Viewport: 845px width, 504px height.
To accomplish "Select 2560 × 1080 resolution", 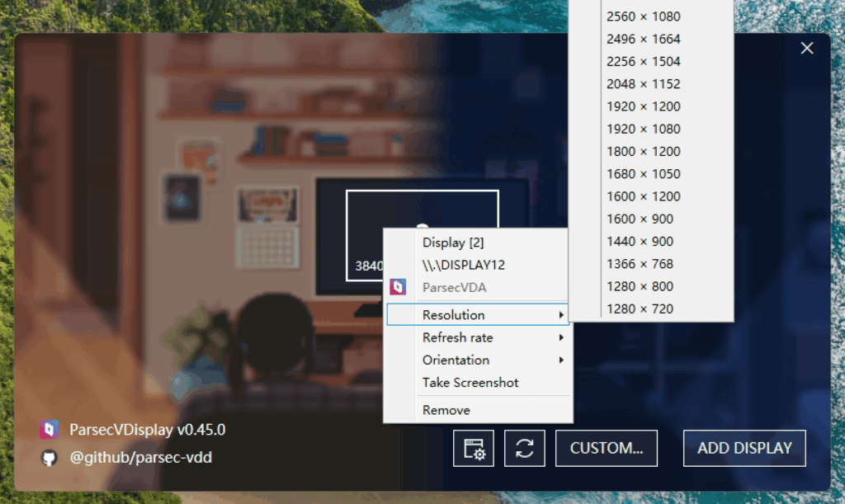I will pyautogui.click(x=644, y=16).
